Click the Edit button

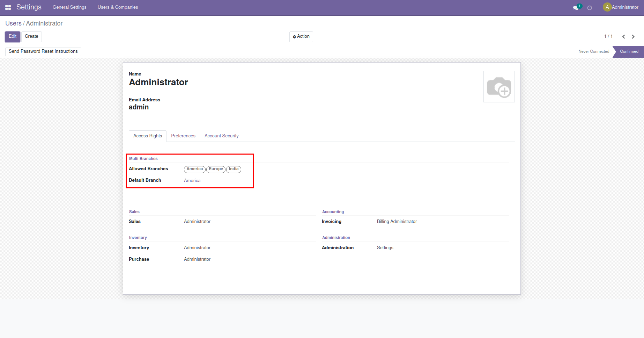[13, 36]
